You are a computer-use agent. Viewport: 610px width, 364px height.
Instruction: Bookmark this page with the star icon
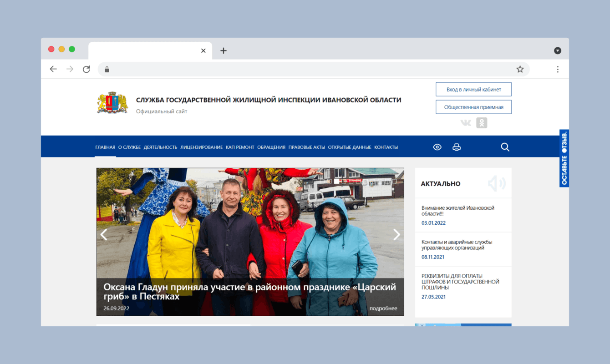point(520,69)
